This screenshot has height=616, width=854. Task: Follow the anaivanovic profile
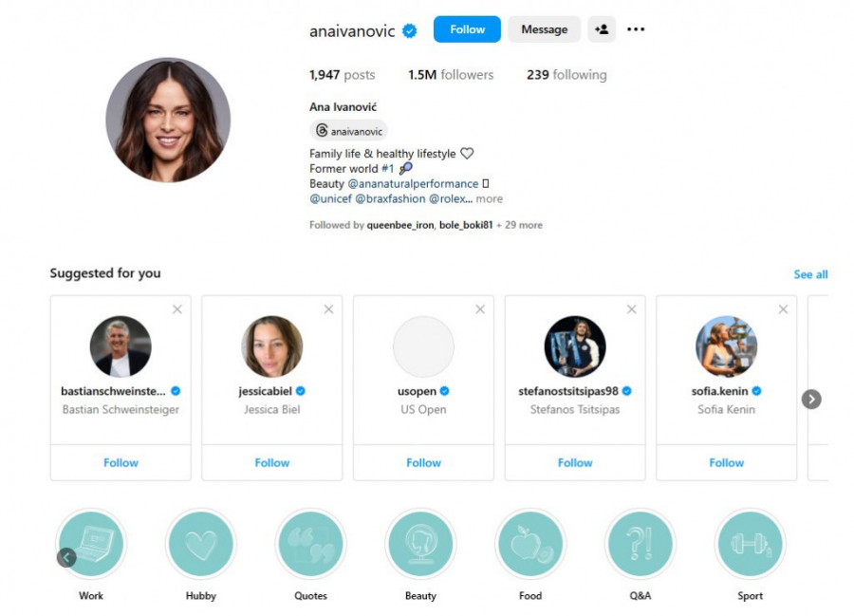click(467, 29)
